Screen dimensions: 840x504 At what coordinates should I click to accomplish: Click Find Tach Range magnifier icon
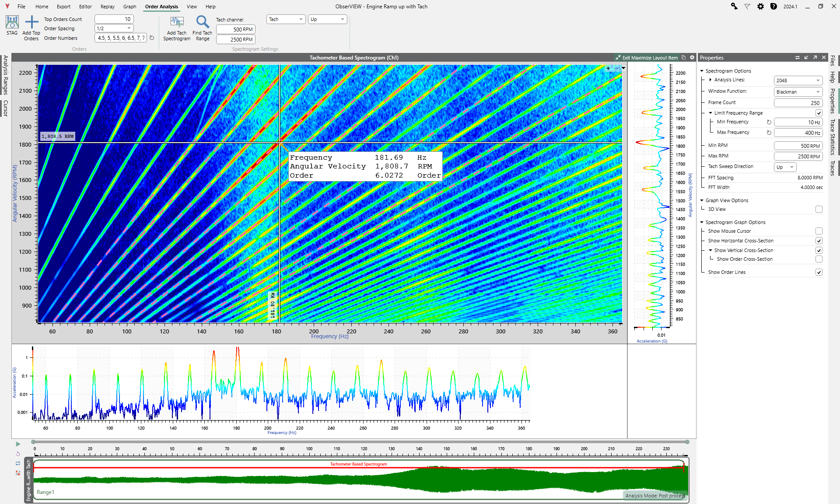point(202,22)
